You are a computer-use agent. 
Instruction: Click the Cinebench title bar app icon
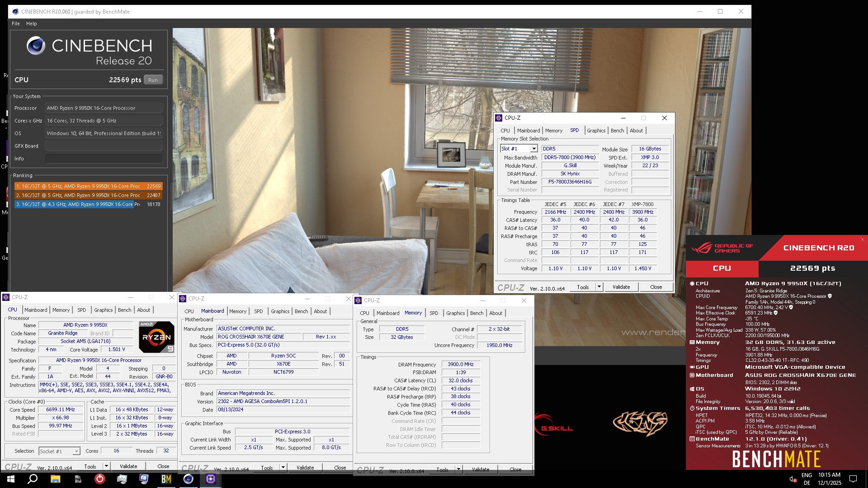[15, 12]
